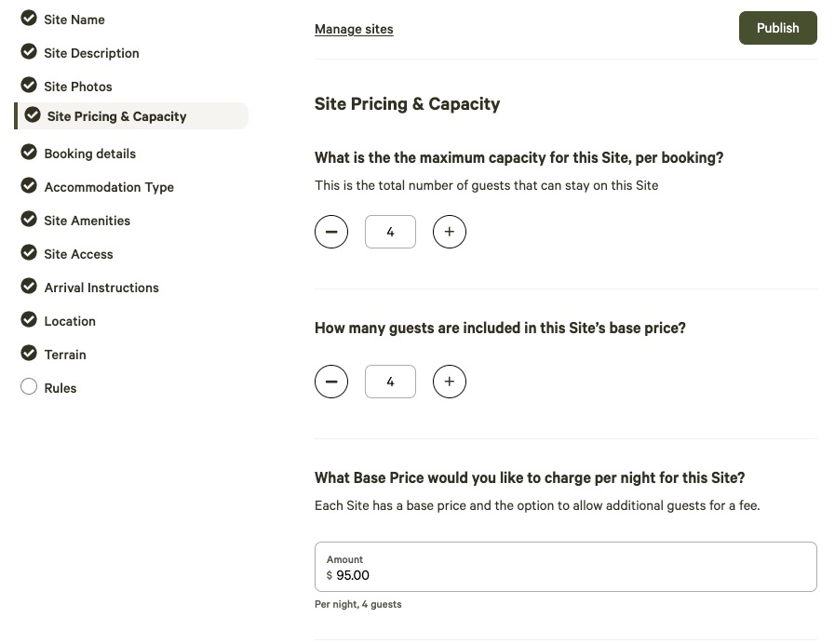Open the Rules section
Image resolution: width=835 pixels, height=644 pixels.
tap(61, 388)
